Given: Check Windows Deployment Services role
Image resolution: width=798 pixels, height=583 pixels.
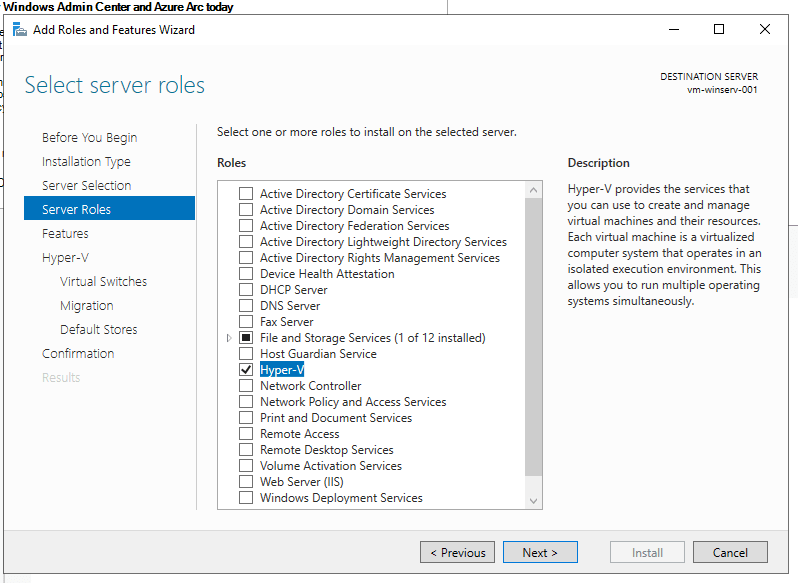Looking at the screenshot, I should pos(246,498).
